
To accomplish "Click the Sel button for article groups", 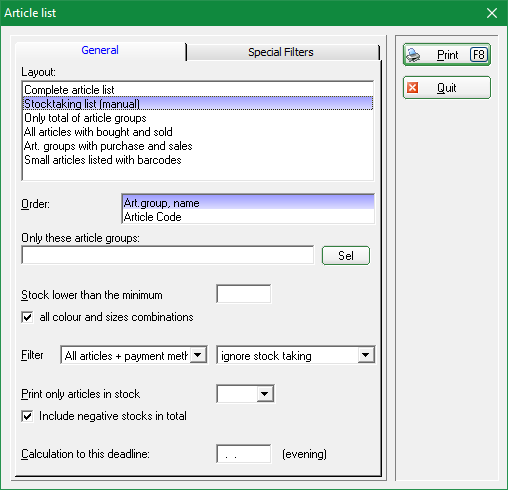I will coord(346,256).
